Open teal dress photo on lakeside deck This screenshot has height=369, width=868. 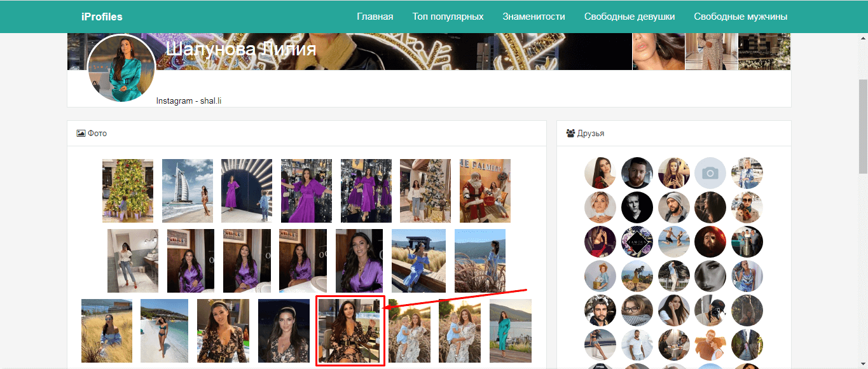(511, 331)
